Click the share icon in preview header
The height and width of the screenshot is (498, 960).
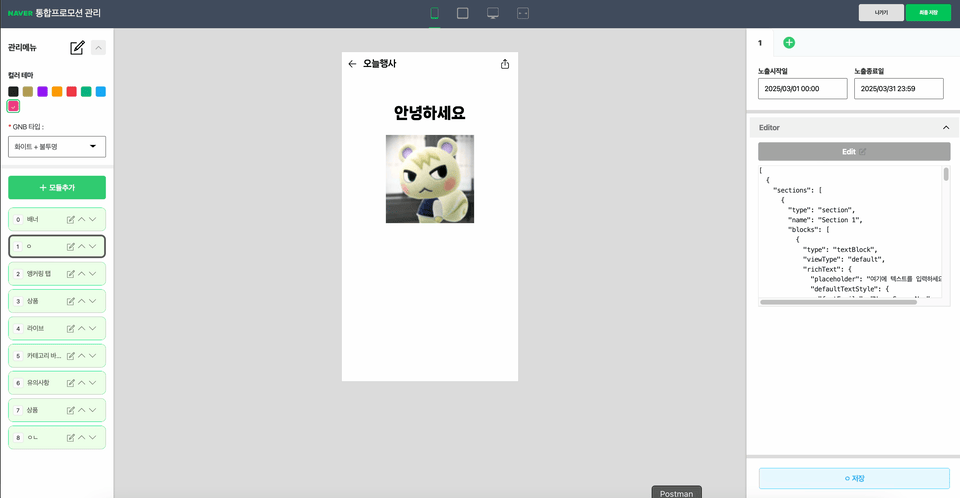point(505,64)
